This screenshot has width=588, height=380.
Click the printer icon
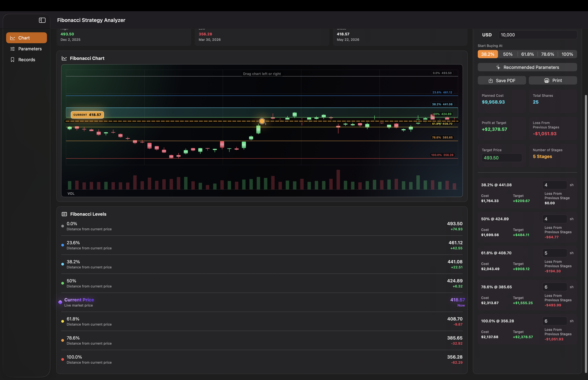546,81
